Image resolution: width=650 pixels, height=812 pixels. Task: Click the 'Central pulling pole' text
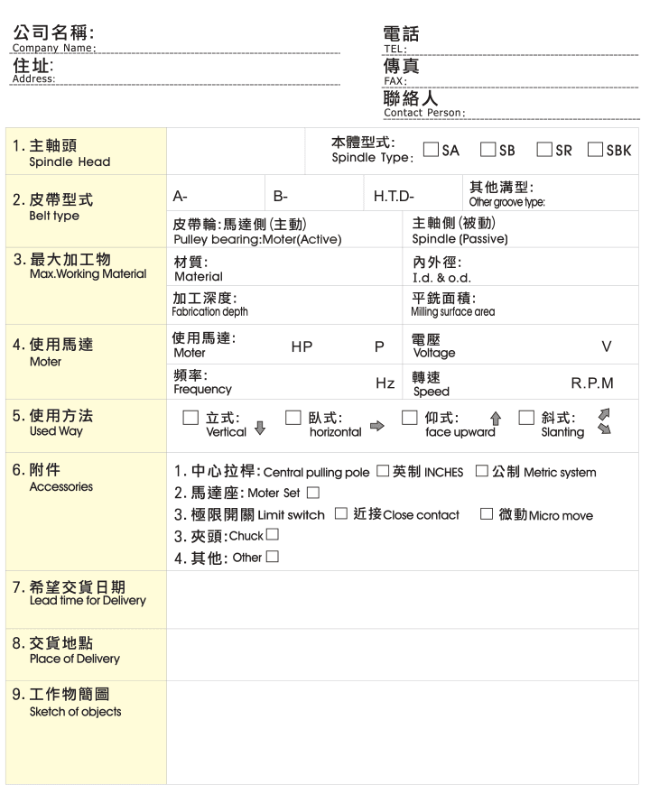click(x=316, y=472)
